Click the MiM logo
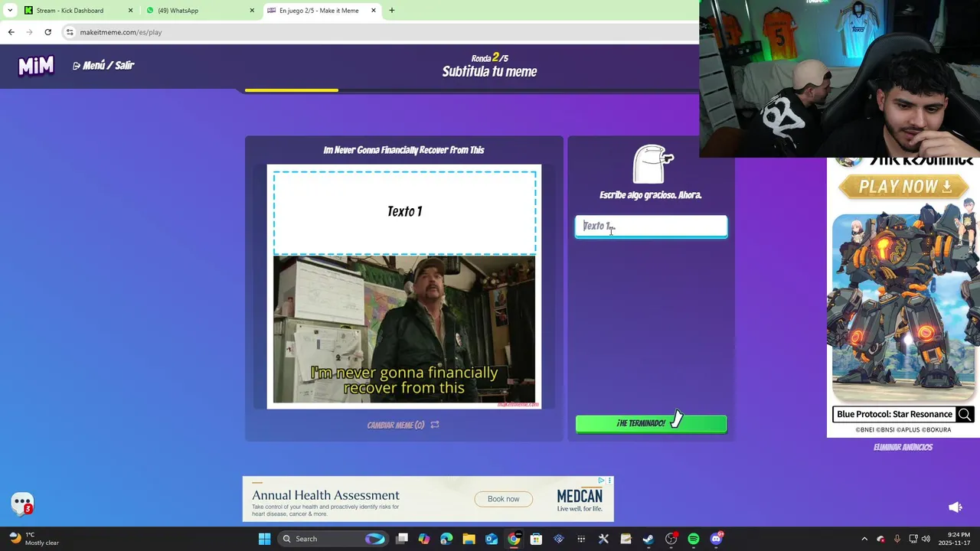This screenshot has height=551, width=980. click(x=36, y=66)
